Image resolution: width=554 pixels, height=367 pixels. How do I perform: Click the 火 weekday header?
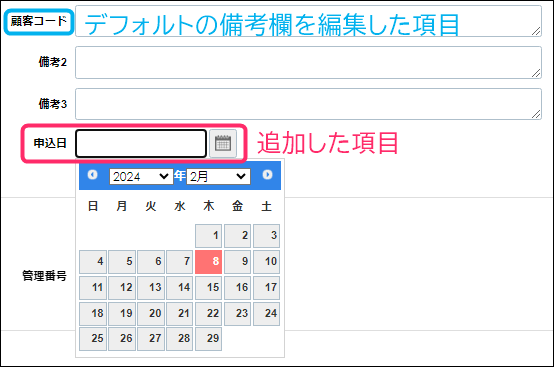coord(151,206)
